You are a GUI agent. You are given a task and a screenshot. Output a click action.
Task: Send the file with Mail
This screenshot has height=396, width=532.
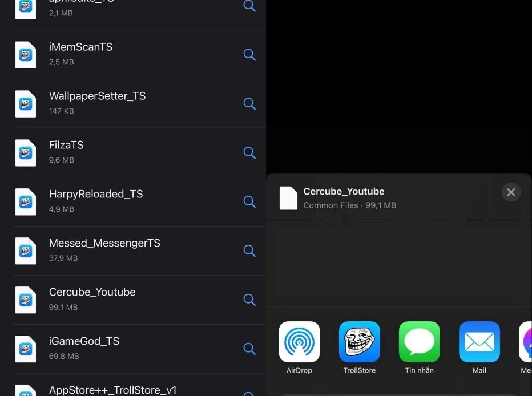(x=479, y=342)
